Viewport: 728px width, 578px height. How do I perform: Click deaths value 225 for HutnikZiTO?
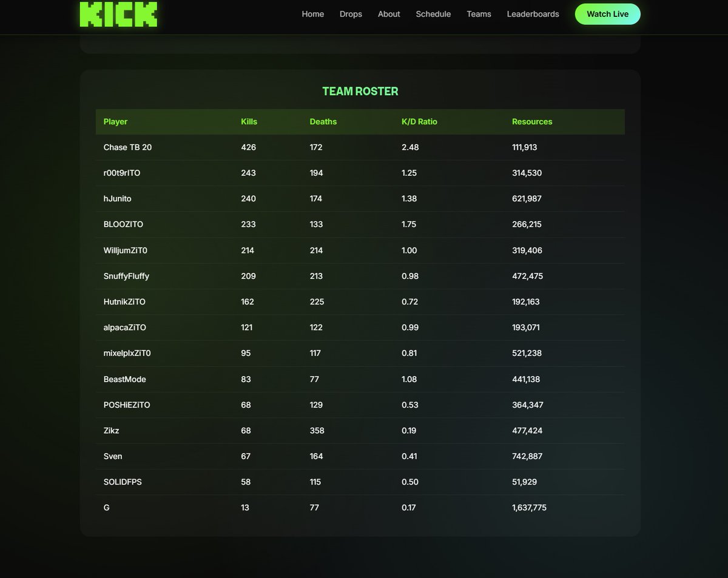pyautogui.click(x=317, y=302)
